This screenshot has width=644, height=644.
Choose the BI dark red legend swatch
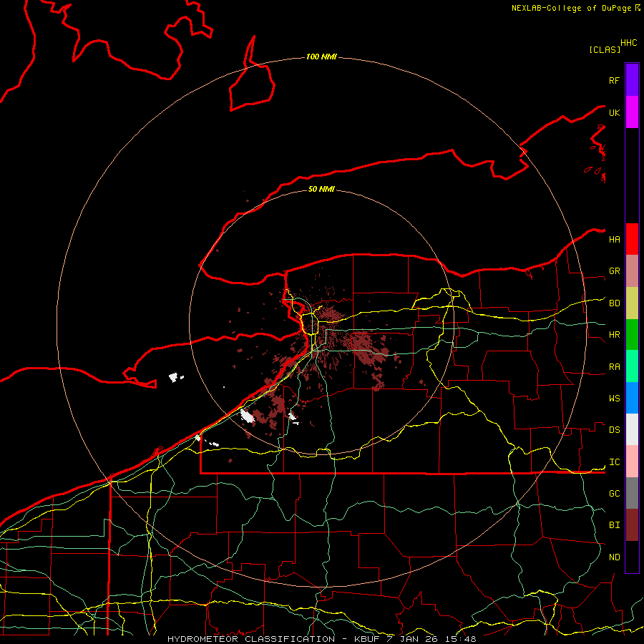632,525
